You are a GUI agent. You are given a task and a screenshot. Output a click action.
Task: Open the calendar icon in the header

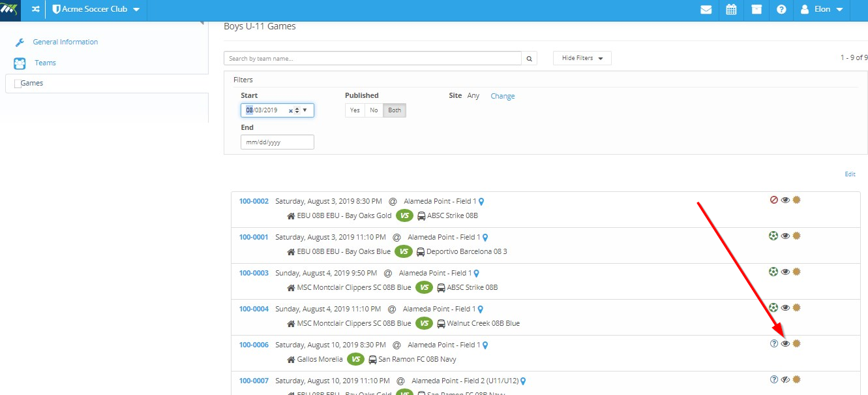coord(731,10)
